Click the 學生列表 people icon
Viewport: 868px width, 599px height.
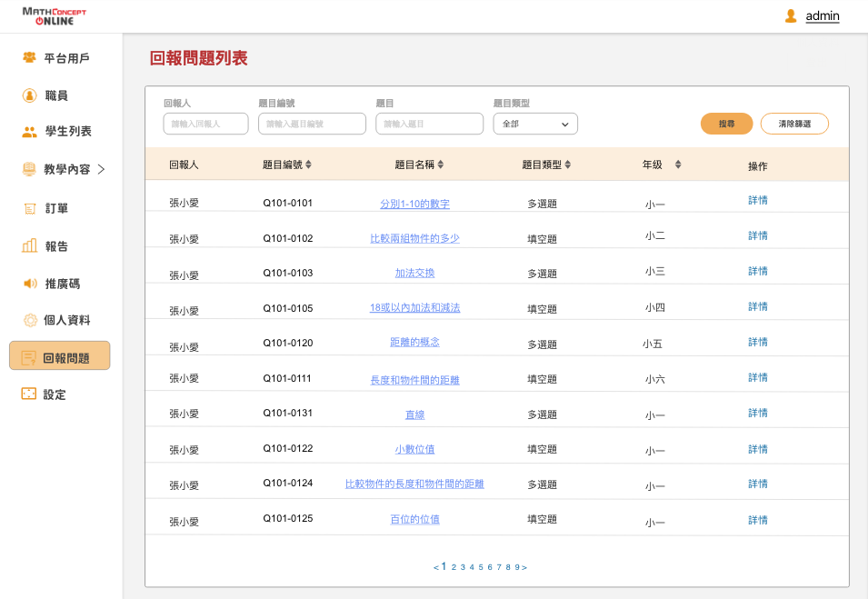(x=29, y=132)
